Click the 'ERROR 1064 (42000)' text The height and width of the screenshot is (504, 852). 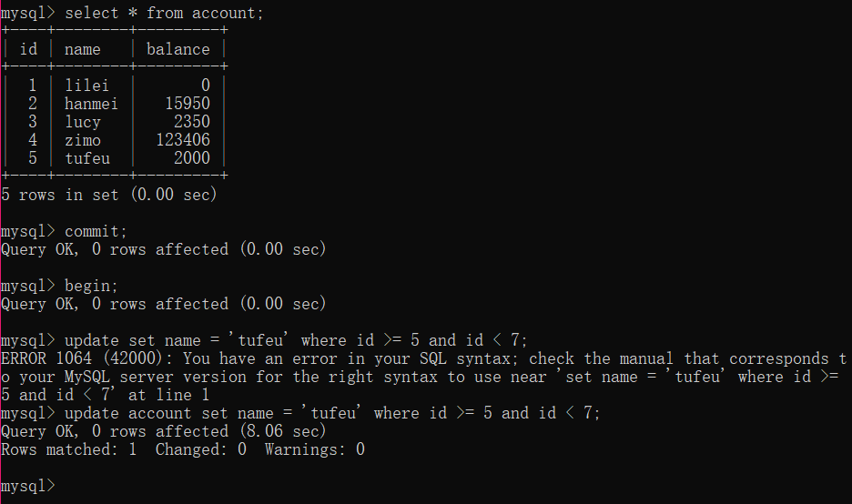click(x=82, y=358)
